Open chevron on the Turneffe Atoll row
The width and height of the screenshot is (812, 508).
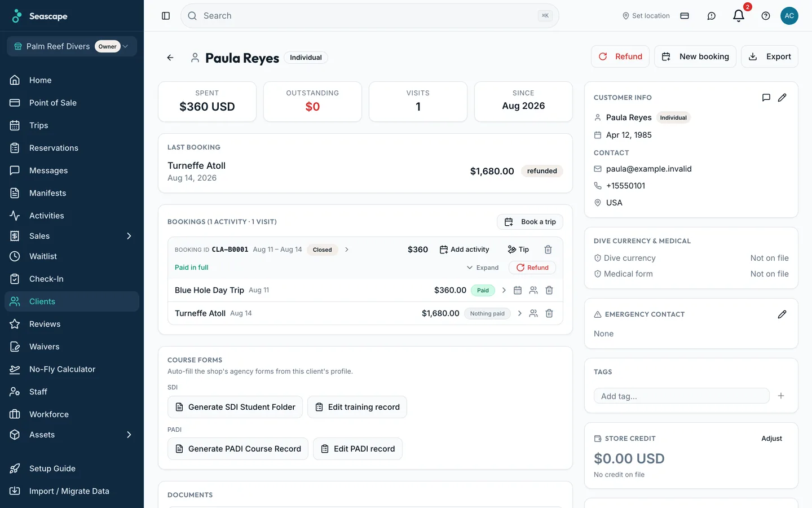tap(520, 313)
